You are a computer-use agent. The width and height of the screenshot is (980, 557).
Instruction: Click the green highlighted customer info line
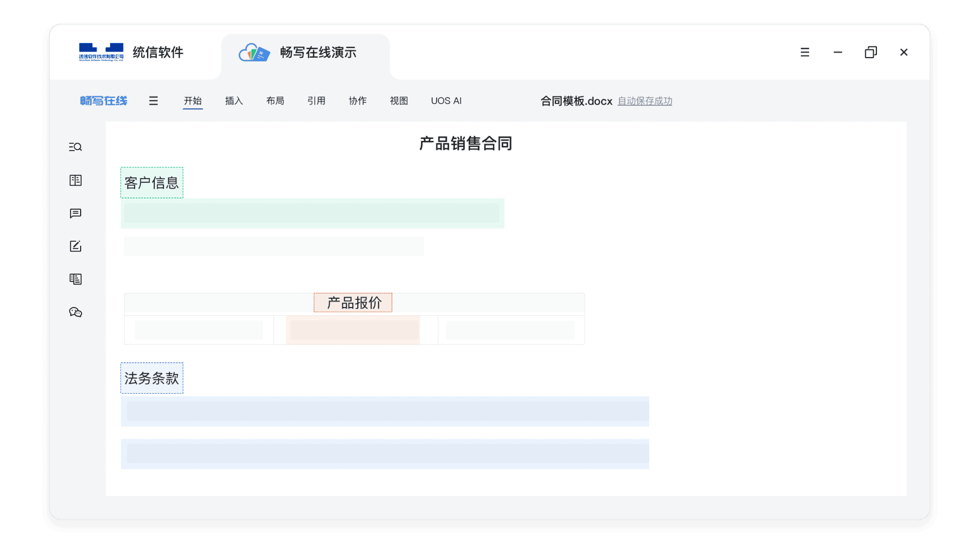point(312,213)
